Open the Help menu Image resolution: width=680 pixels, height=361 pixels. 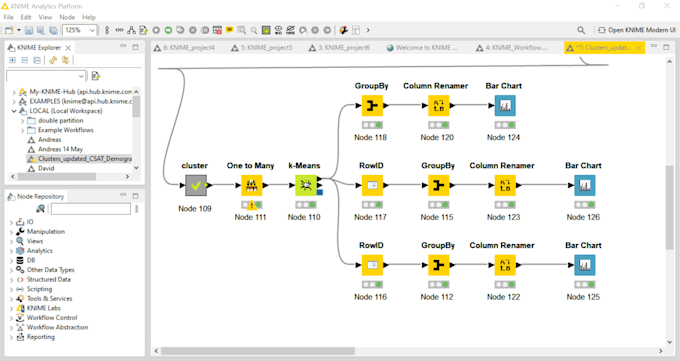pyautogui.click(x=89, y=17)
